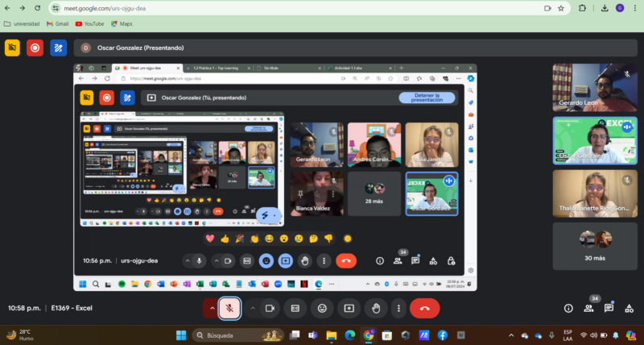644x345 pixels.
Task: Open more options in shared screen's Meet bar
Action: click(324, 260)
